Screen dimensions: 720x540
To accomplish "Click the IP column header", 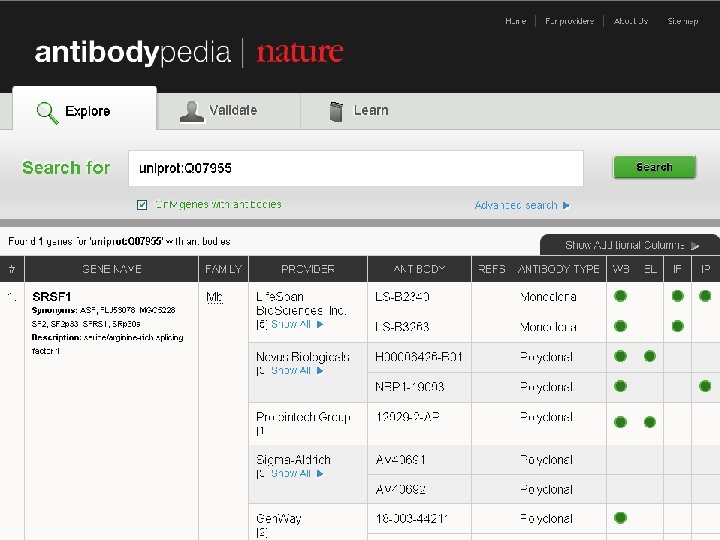I will (706, 269).
